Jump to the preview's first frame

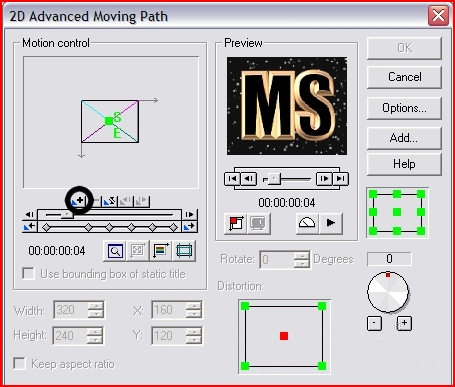click(232, 179)
